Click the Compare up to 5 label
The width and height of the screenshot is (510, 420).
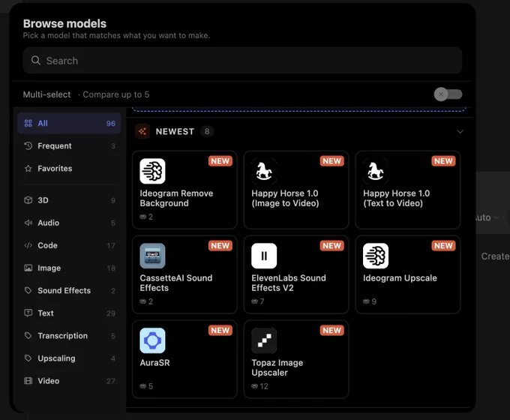point(115,94)
